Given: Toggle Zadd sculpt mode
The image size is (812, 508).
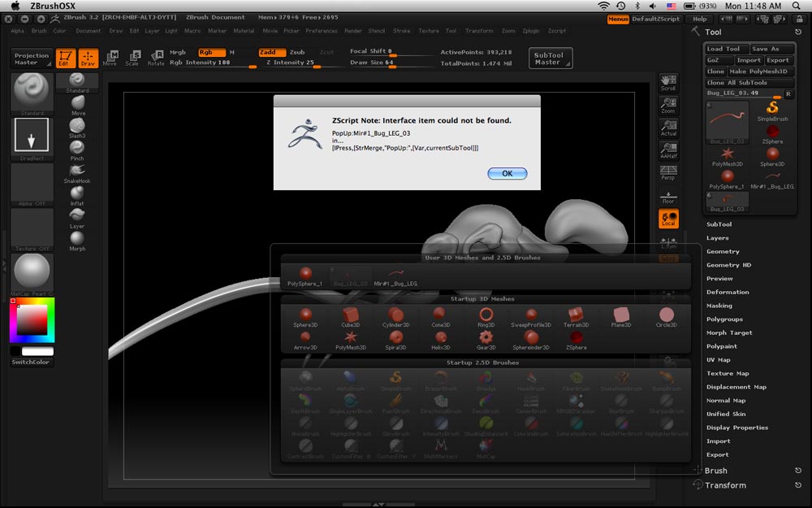Looking at the screenshot, I should pyautogui.click(x=272, y=52).
